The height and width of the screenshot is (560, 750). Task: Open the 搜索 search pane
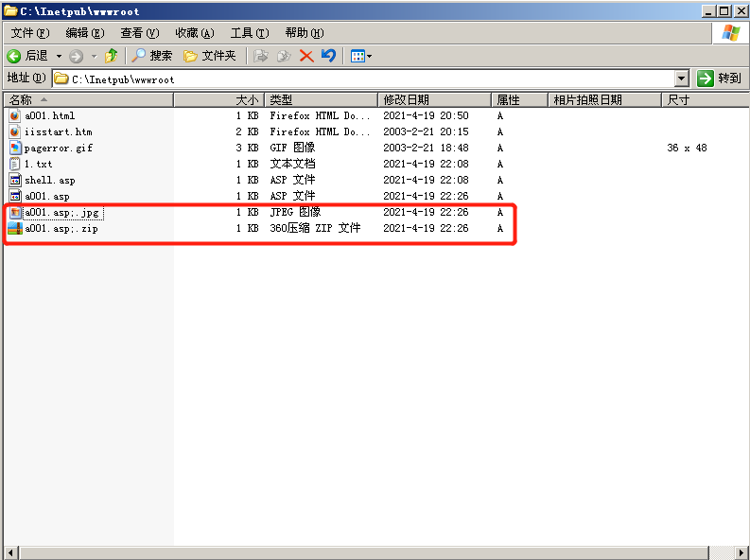[x=151, y=56]
